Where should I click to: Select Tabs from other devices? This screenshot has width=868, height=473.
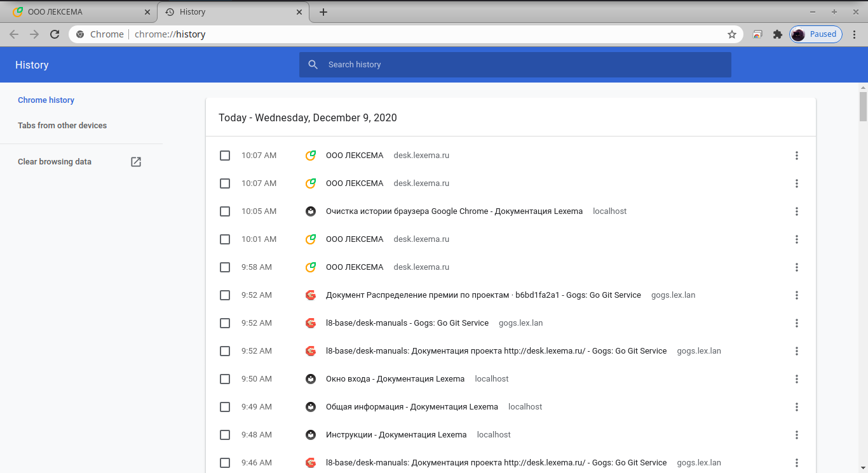tap(62, 126)
